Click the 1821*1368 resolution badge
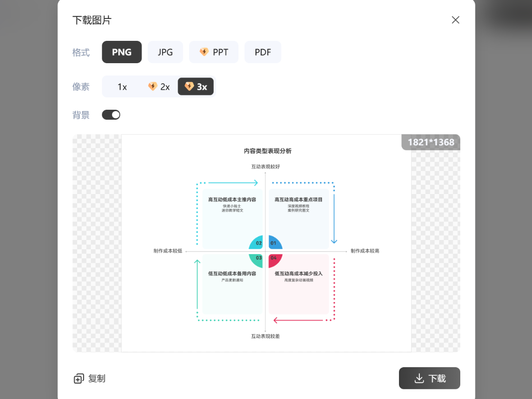Image resolution: width=532 pixels, height=399 pixels. click(430, 142)
